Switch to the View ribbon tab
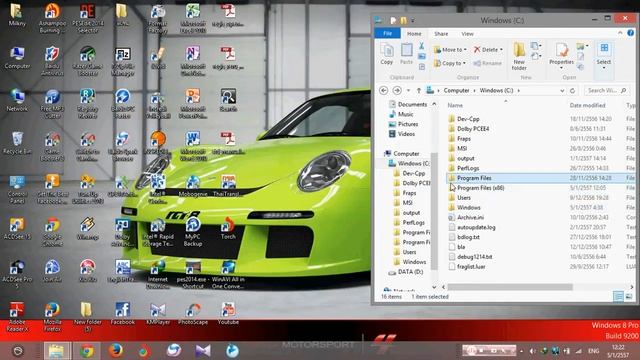The width and height of the screenshot is (640, 360). click(x=467, y=34)
